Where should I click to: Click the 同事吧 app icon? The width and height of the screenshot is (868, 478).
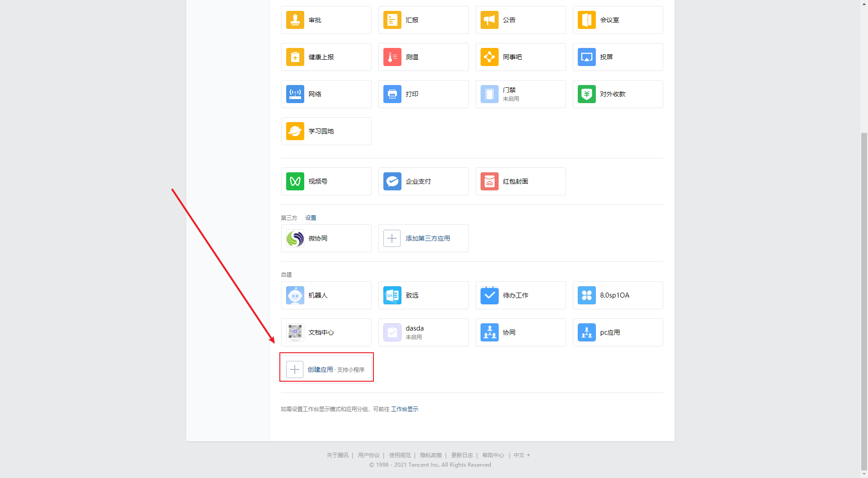[x=490, y=57]
